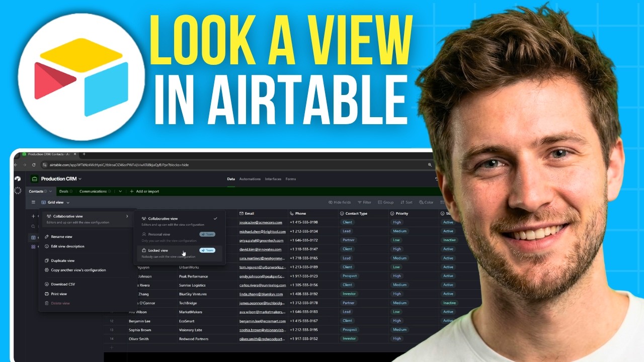Open the Group toolbar option
The width and height of the screenshot is (644, 362).
pos(386,202)
